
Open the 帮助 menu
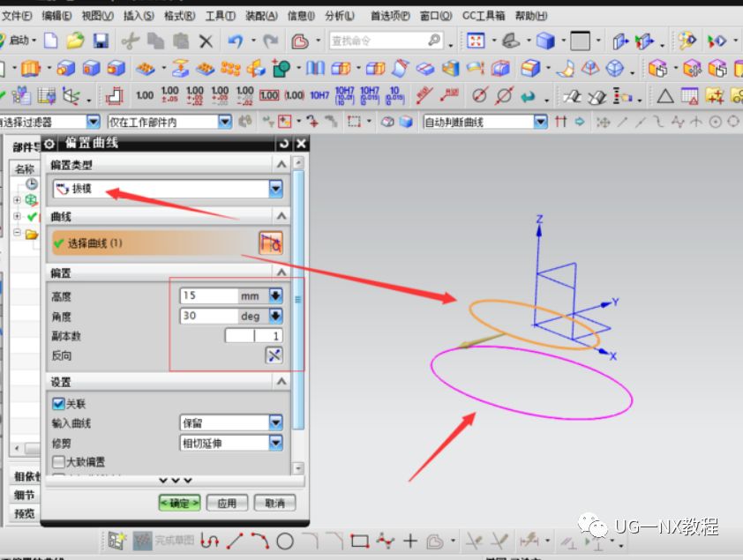coord(531,16)
